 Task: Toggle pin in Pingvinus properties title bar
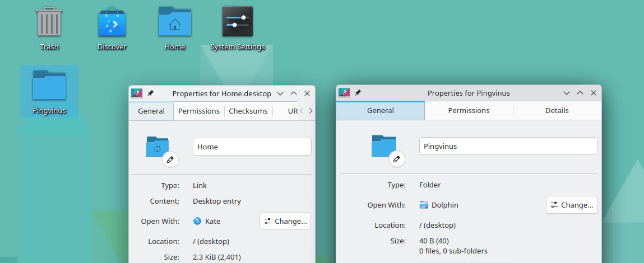pos(358,93)
